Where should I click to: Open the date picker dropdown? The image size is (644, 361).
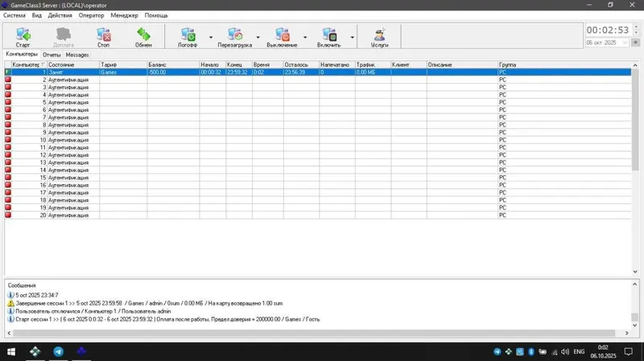[625, 43]
